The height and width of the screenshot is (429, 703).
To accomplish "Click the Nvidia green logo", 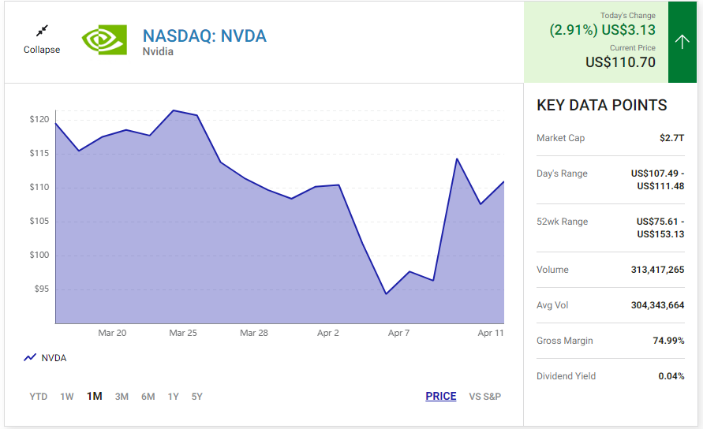I will pyautogui.click(x=104, y=40).
